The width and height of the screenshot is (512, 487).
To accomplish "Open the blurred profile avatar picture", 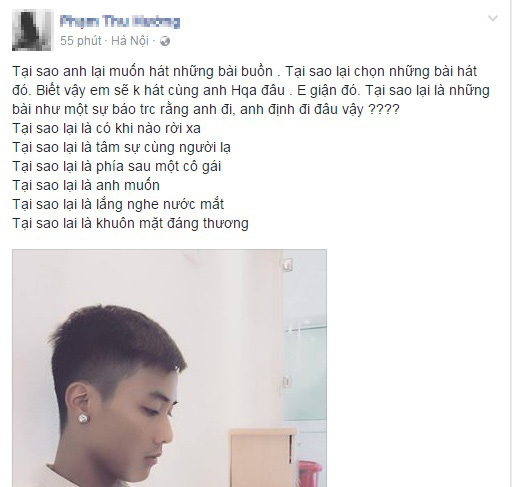I will pos(33,30).
